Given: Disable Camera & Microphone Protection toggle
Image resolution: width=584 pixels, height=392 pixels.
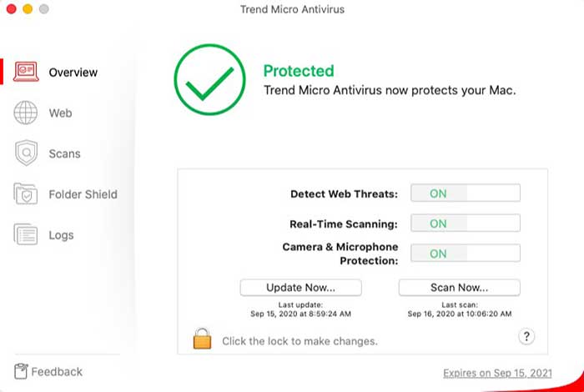Looking at the screenshot, I should [465, 254].
